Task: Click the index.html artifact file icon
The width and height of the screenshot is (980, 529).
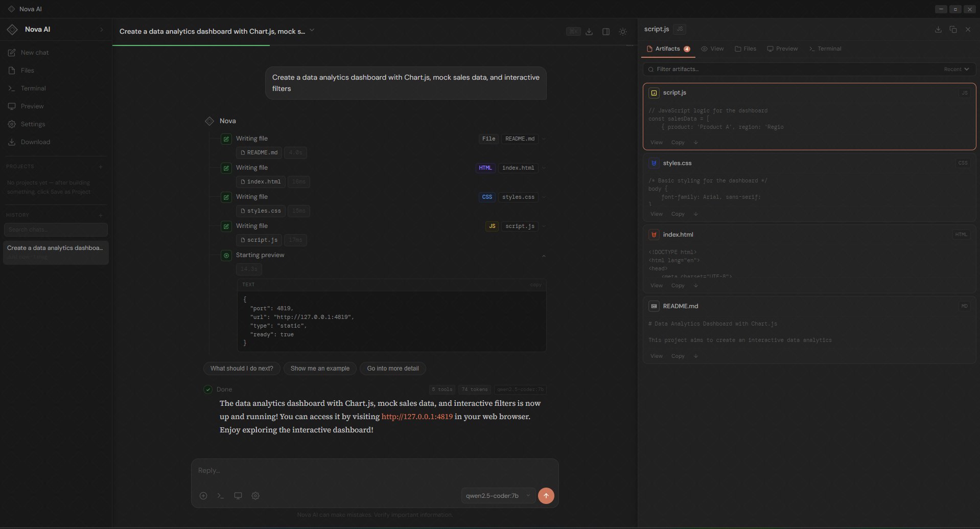Action: (654, 235)
